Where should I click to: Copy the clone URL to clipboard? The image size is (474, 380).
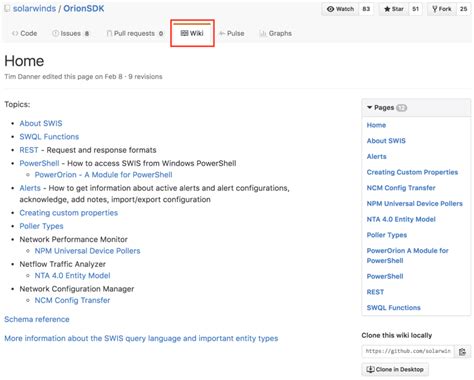(x=462, y=351)
